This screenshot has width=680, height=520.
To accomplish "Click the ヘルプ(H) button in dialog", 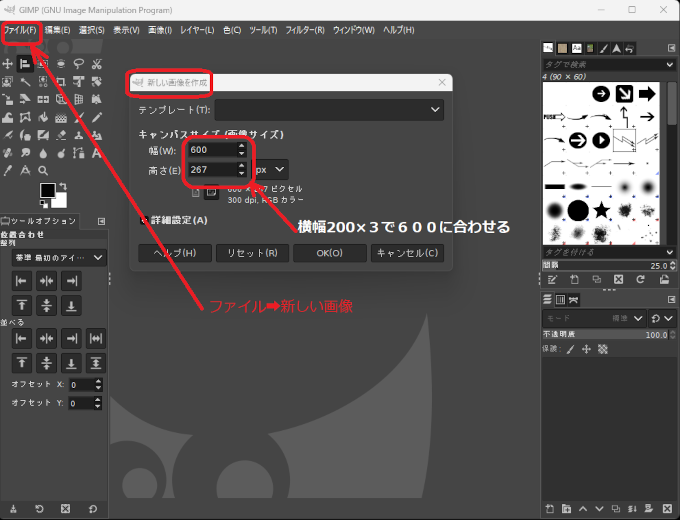I will pos(175,253).
